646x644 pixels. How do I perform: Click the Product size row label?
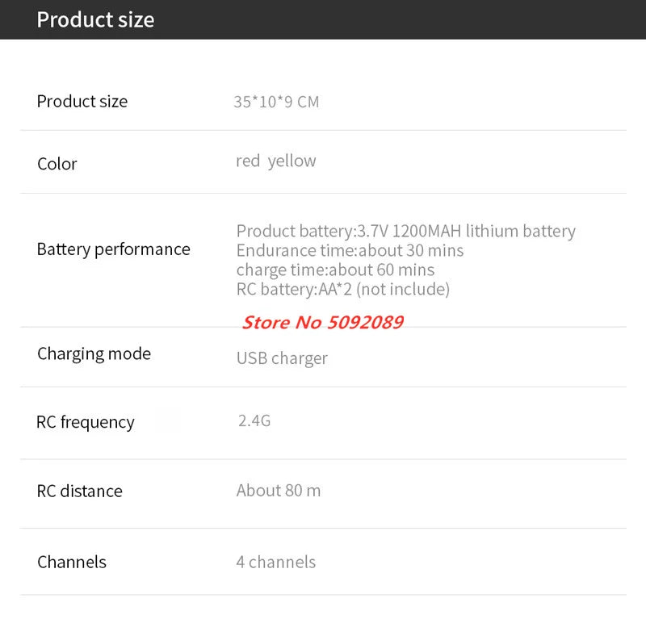click(x=82, y=102)
